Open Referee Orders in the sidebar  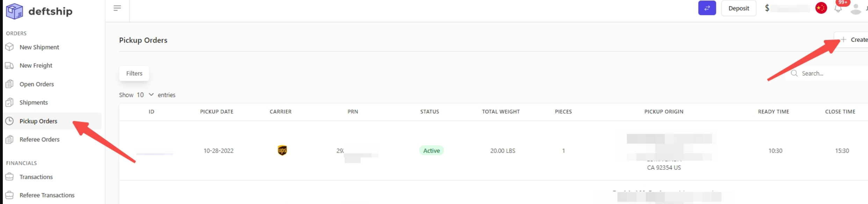39,139
